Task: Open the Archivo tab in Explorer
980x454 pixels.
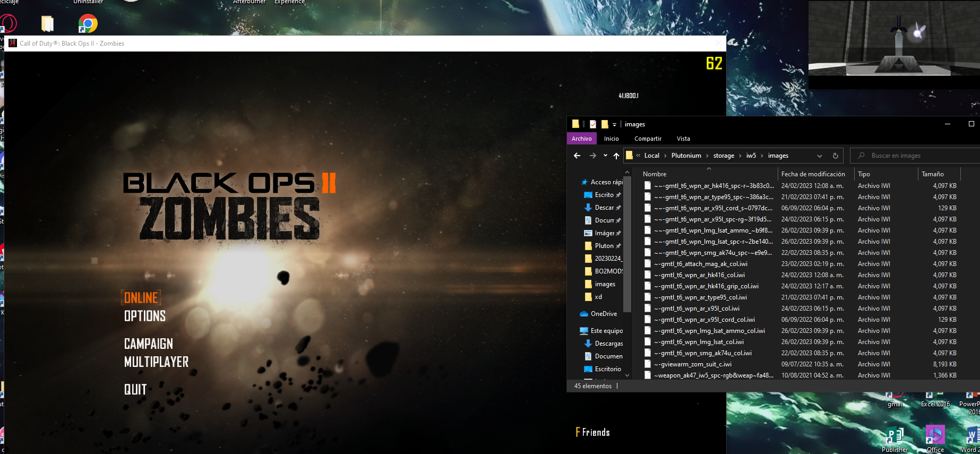Action: click(x=582, y=139)
